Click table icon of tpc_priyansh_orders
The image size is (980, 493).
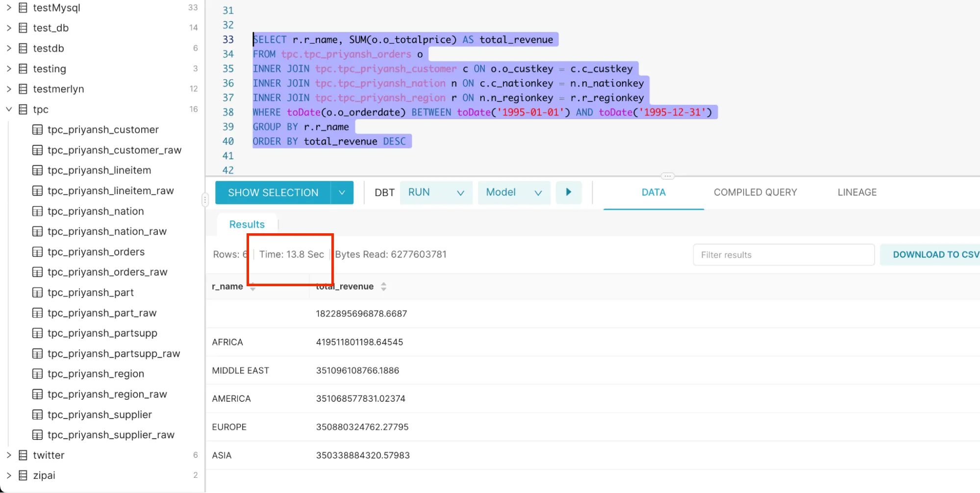click(x=37, y=252)
